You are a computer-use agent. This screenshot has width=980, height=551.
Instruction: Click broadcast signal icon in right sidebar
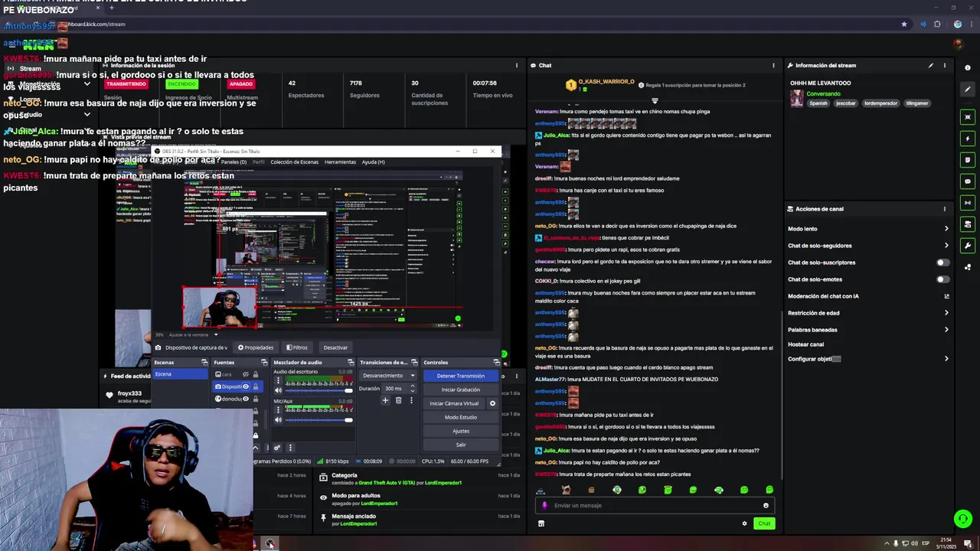tap(968, 203)
